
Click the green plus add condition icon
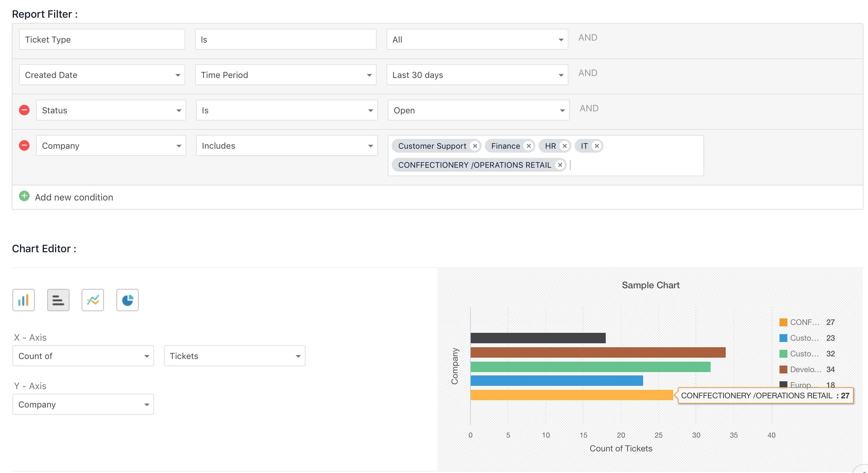24,196
